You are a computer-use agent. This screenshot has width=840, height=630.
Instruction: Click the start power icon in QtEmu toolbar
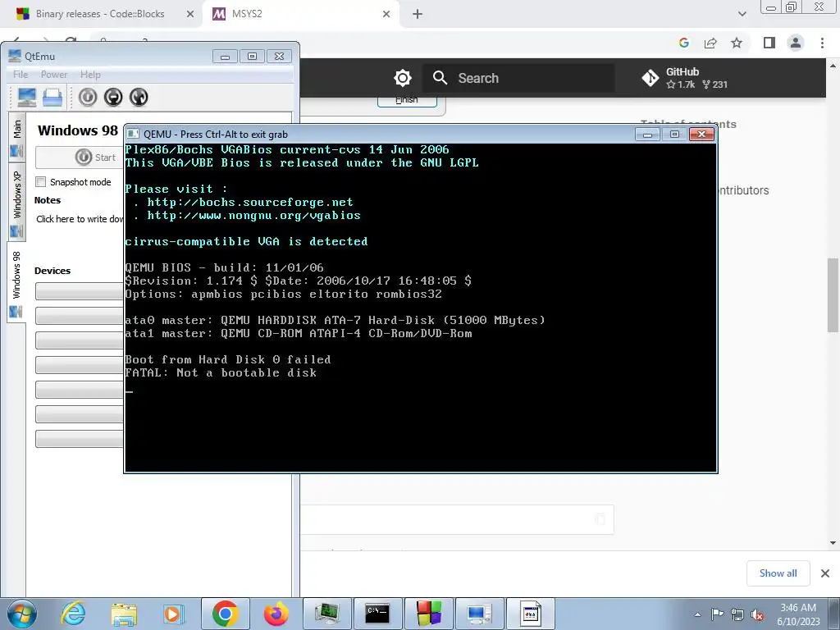(x=88, y=97)
